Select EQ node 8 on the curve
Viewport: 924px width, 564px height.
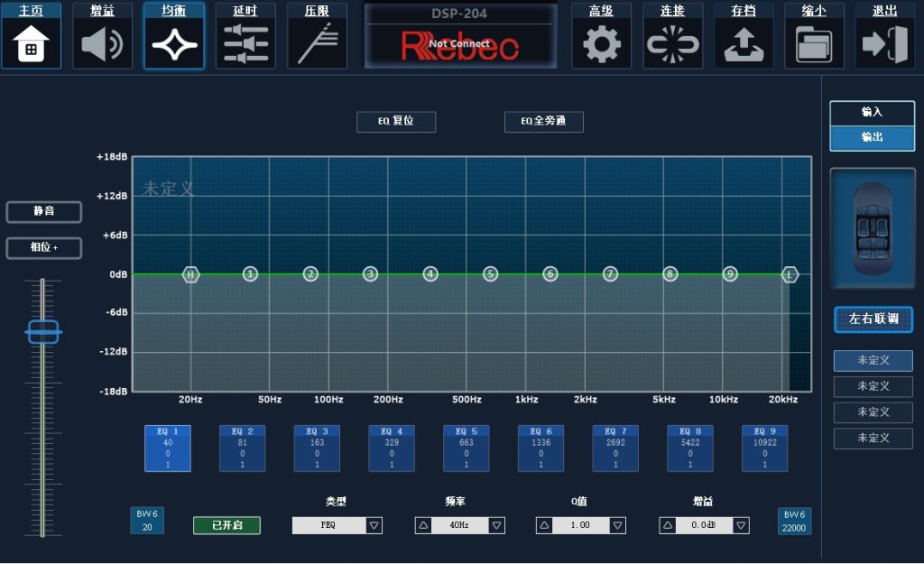670,274
